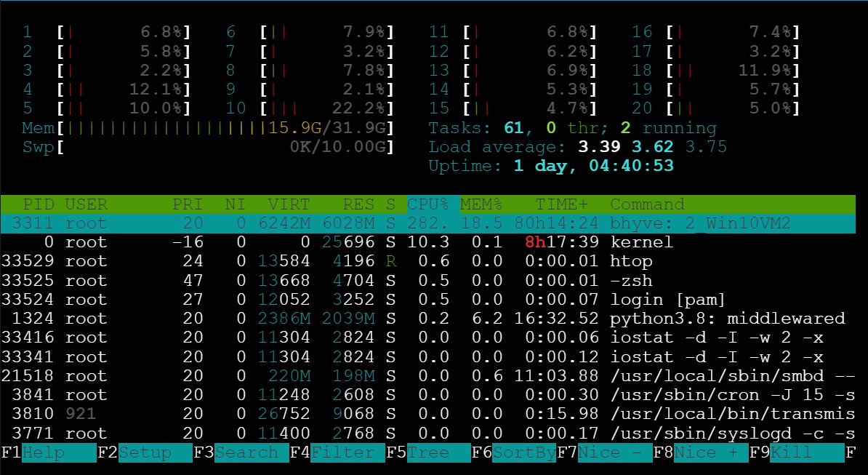This screenshot has height=475, width=868.
Task: Click the CPU 20 meter showing 5.0%
Action: (x=716, y=108)
